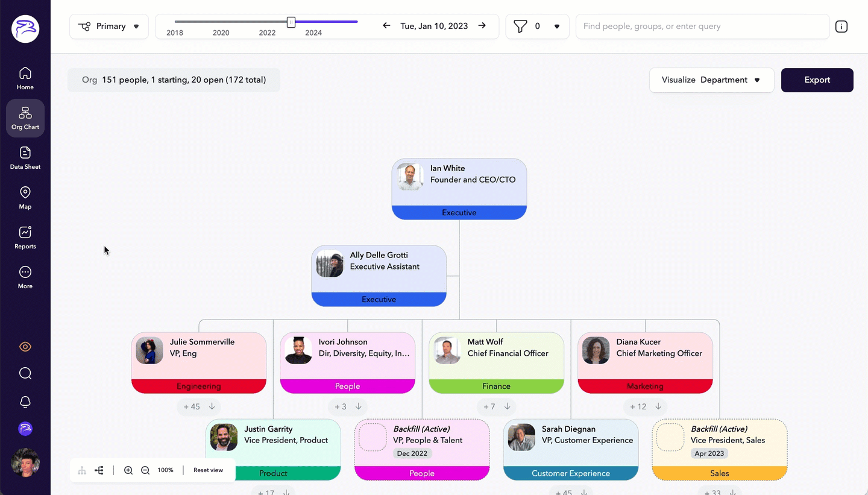Open the Data Sheet view in sidebar
This screenshot has width=868, height=495.
tap(25, 158)
